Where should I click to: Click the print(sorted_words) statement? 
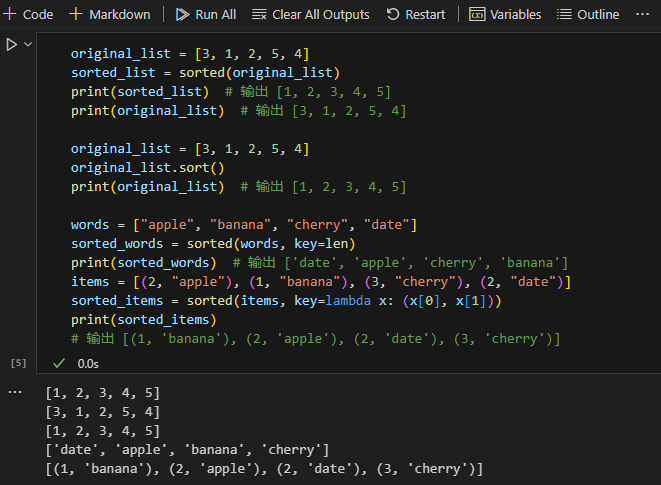tap(143, 262)
